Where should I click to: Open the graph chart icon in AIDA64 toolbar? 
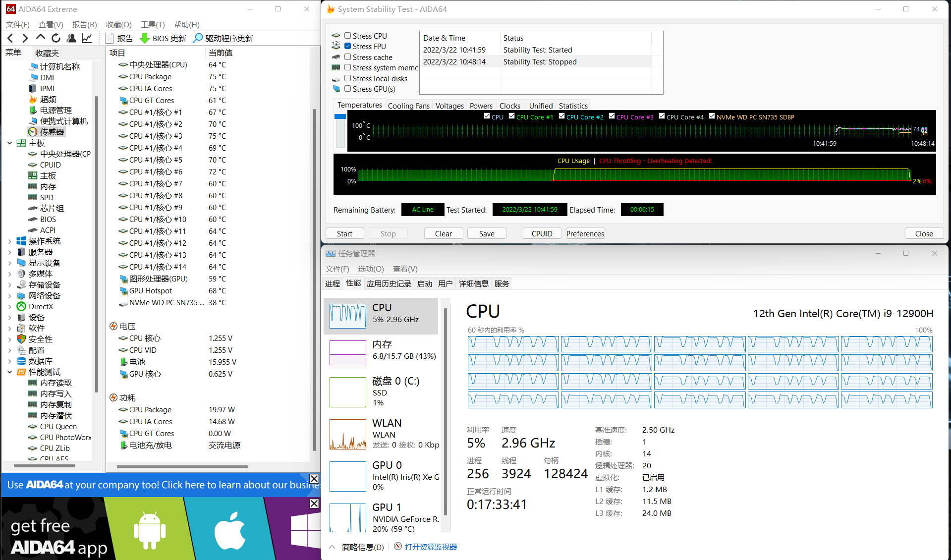pos(87,38)
